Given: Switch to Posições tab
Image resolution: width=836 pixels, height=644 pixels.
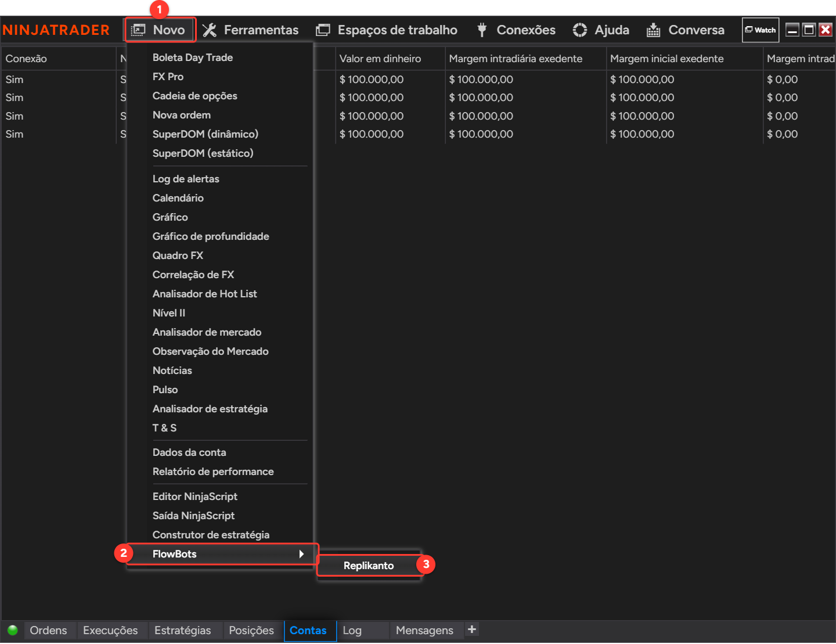Looking at the screenshot, I should [251, 631].
